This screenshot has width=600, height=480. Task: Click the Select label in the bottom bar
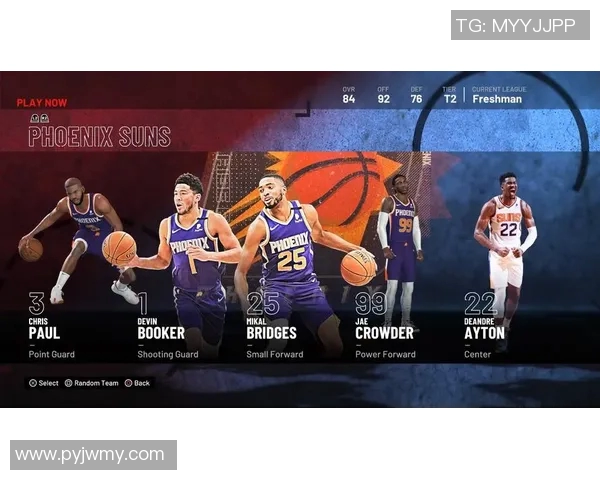point(48,383)
